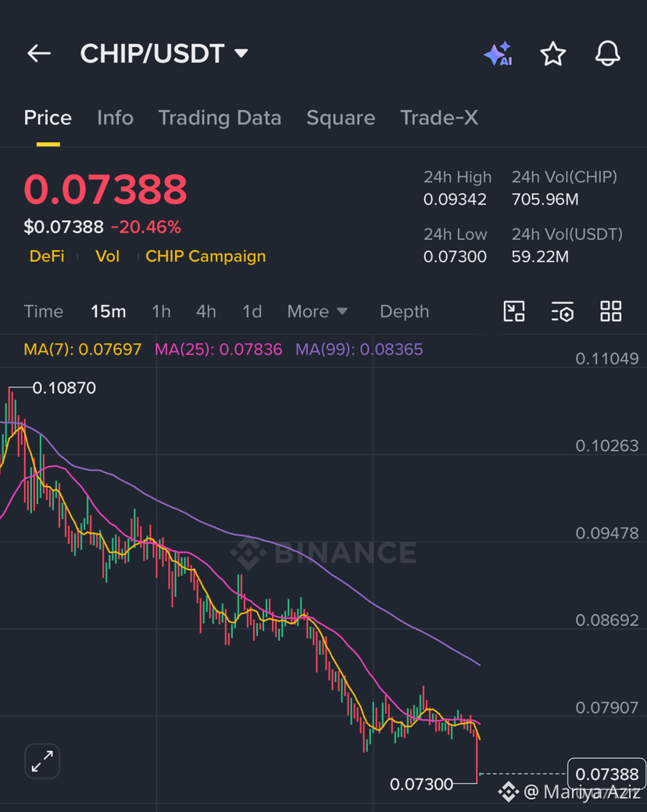Viewport: 647px width, 812px height.
Task: Click the MA(99): 0.08365 indicator label
Action: 359,349
